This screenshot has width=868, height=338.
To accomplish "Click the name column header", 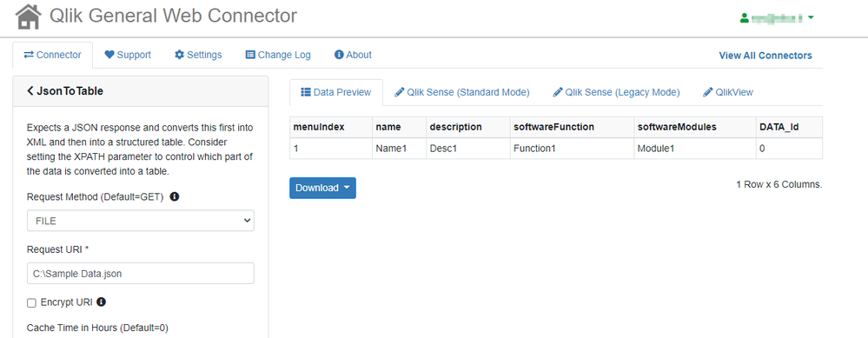I will 399,127.
